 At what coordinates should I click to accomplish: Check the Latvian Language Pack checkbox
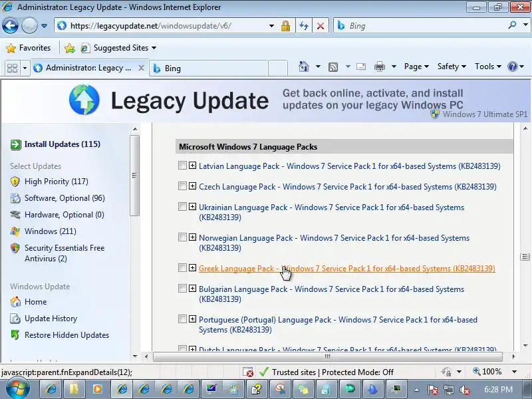[x=182, y=166]
